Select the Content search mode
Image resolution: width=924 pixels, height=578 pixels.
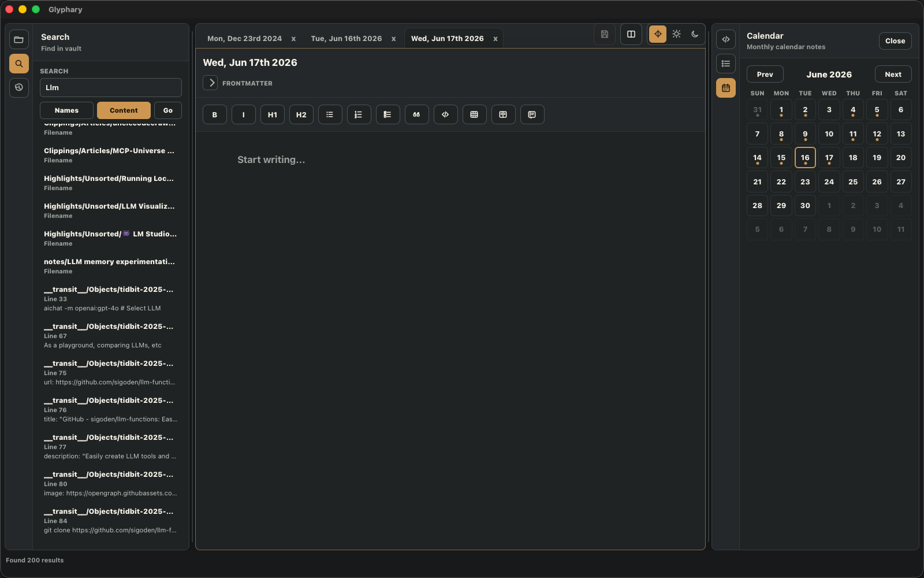[124, 110]
